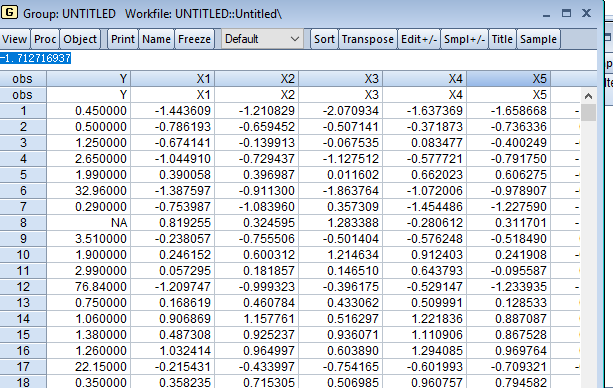Select the obs corner header cell
The width and height of the screenshot is (613, 388).
[x=23, y=79]
